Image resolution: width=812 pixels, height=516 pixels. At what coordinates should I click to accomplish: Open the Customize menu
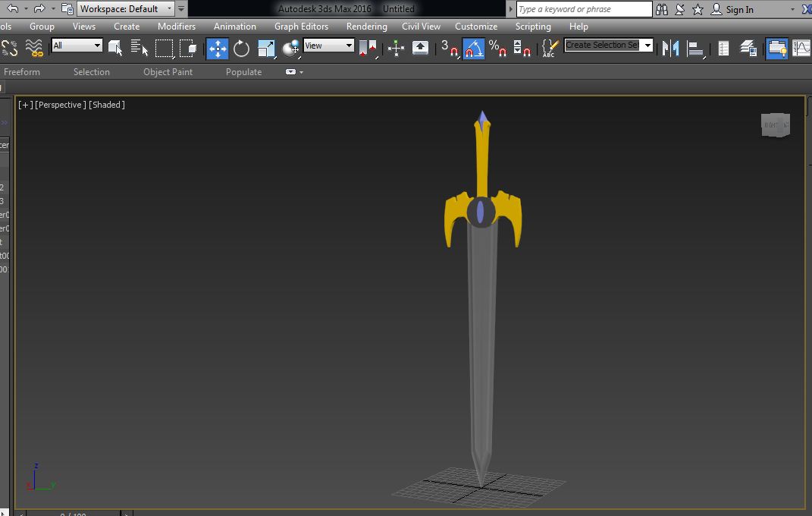point(476,27)
